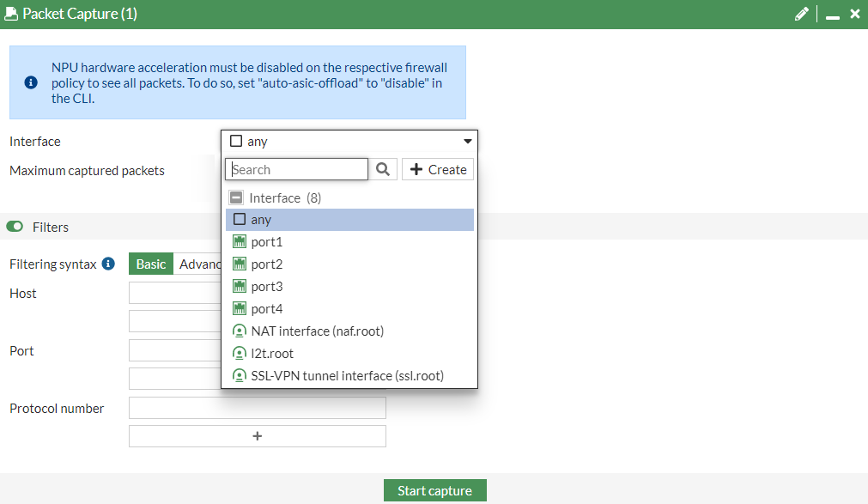Viewport: 868px width, 504px height.
Task: Click the SSL-VPN tunnel interface icon
Action: click(x=240, y=375)
